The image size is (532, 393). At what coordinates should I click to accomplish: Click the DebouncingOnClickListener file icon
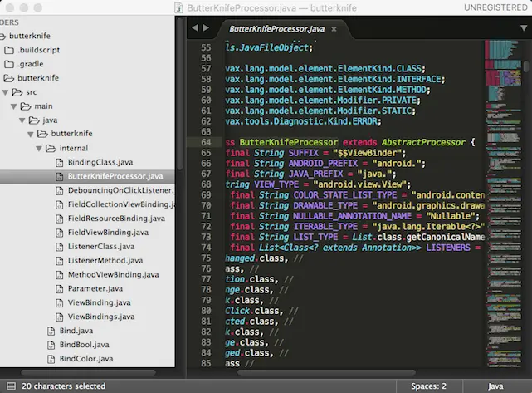pyautogui.click(x=60, y=190)
